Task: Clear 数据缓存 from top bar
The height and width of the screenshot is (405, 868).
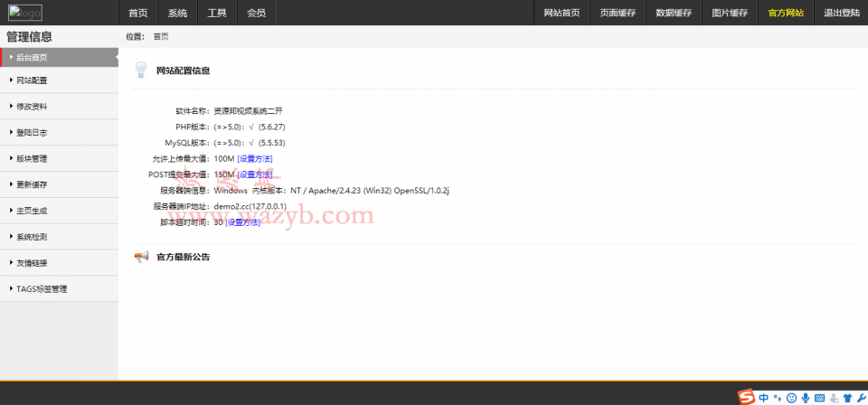Action: tap(674, 13)
